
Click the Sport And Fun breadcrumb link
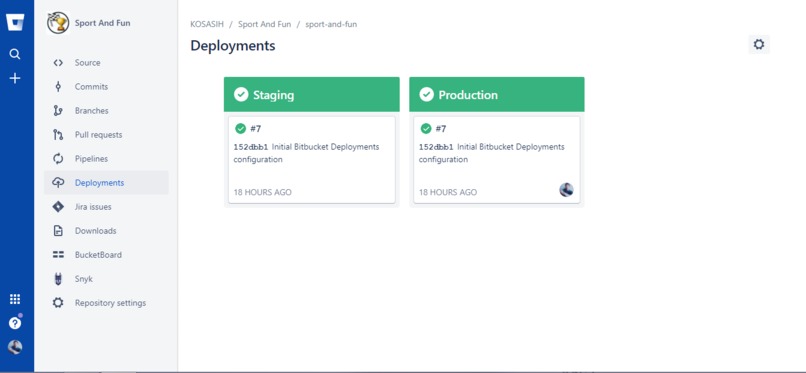pyautogui.click(x=264, y=24)
